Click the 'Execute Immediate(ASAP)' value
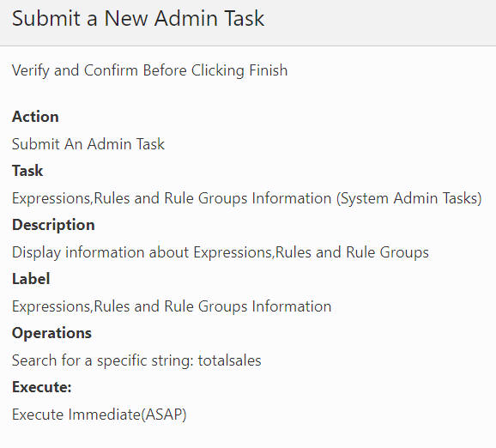This screenshot has width=496, height=448. click(100, 415)
